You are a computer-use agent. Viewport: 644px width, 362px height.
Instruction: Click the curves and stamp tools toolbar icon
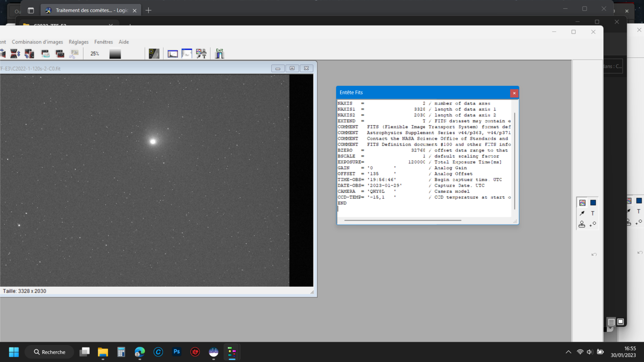coord(201,54)
